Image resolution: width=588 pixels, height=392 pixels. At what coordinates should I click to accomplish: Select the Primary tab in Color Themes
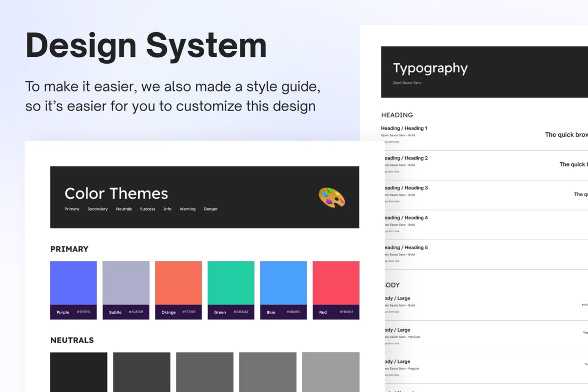[x=72, y=209]
